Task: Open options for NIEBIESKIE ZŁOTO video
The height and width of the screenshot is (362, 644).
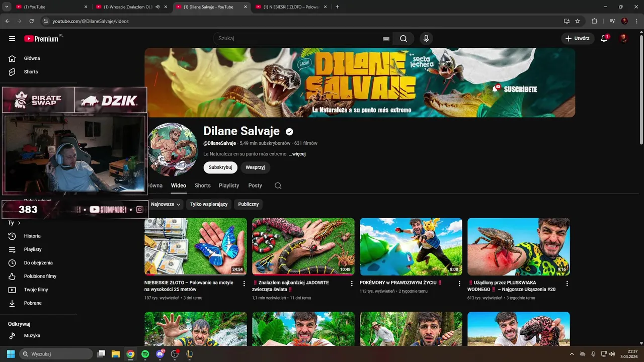Action: coord(244,284)
